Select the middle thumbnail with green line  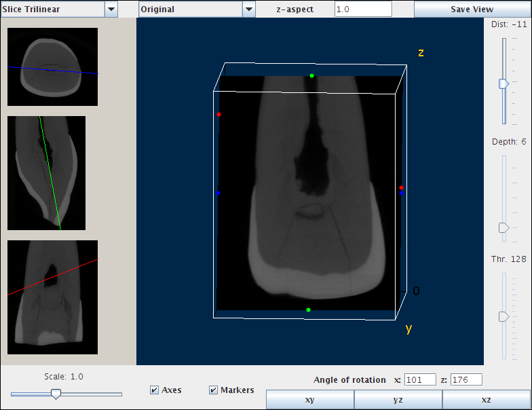(46, 173)
